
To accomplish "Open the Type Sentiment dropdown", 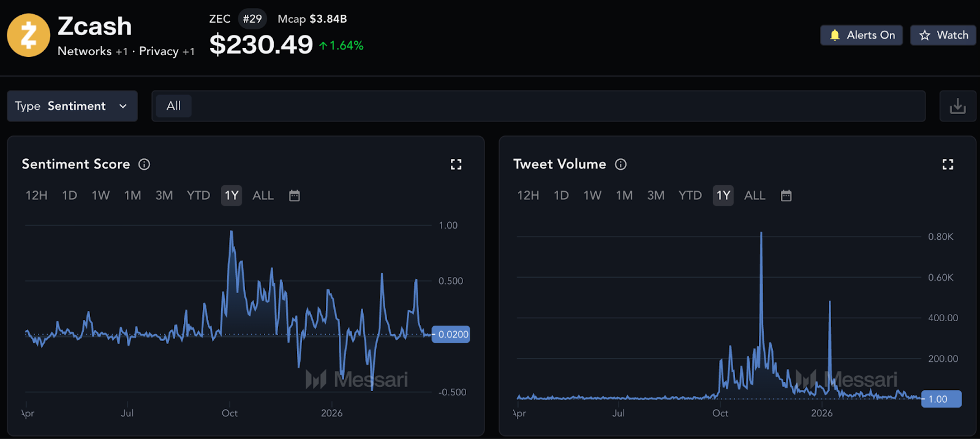I will pos(72,106).
